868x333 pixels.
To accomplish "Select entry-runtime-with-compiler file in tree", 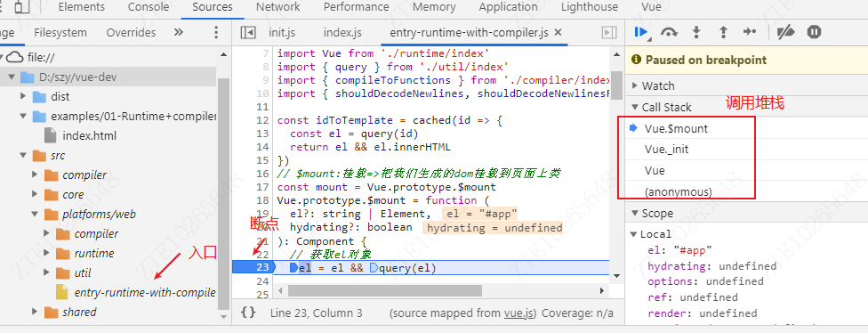I will (144, 293).
